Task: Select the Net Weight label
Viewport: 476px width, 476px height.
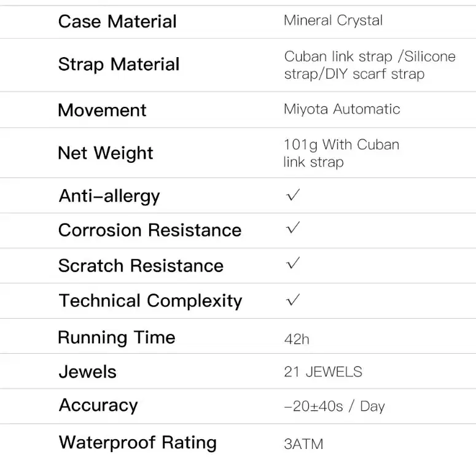Action: [x=106, y=153]
